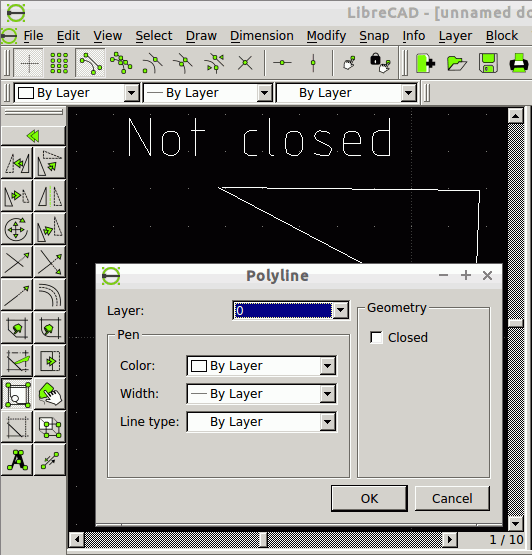Select the mirror tool icon
Image resolution: width=532 pixels, height=555 pixels.
50,196
